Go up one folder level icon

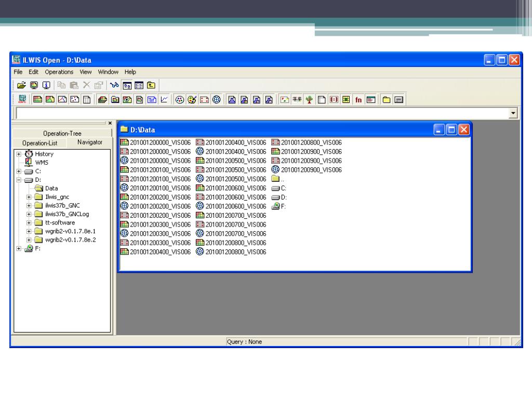(x=151, y=85)
